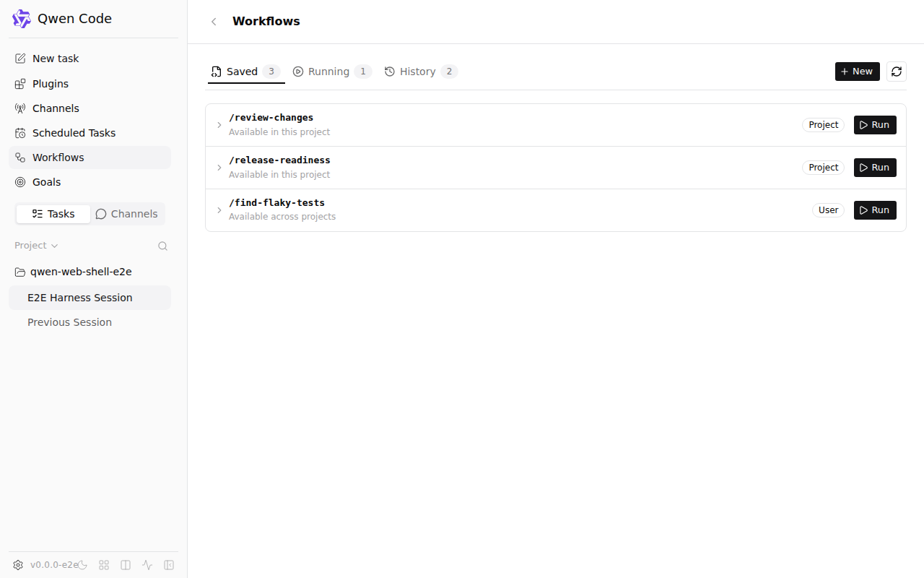
Task: Select the Running workflows tab
Action: 332,72
